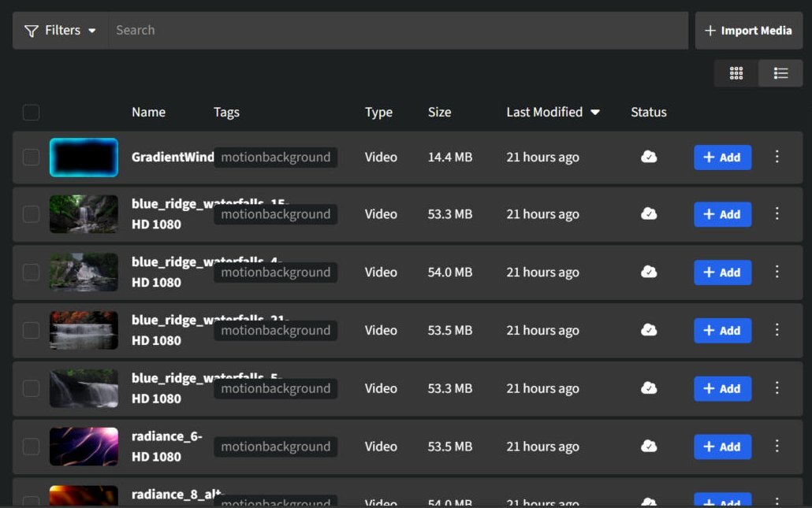Tick the blue_ridge_waterfalls_5 row checkbox
The height and width of the screenshot is (508, 812).
31,388
